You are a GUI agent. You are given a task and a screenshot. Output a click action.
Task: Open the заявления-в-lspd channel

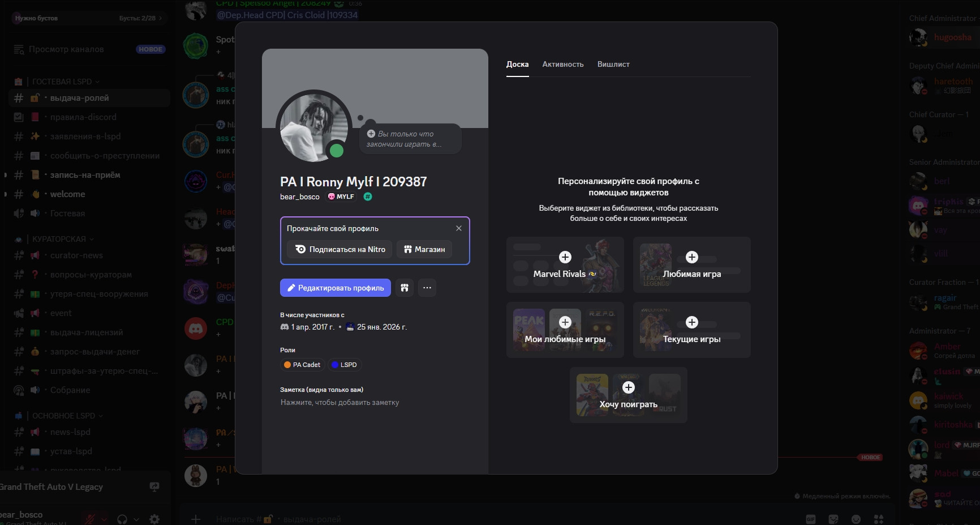pyautogui.click(x=89, y=136)
